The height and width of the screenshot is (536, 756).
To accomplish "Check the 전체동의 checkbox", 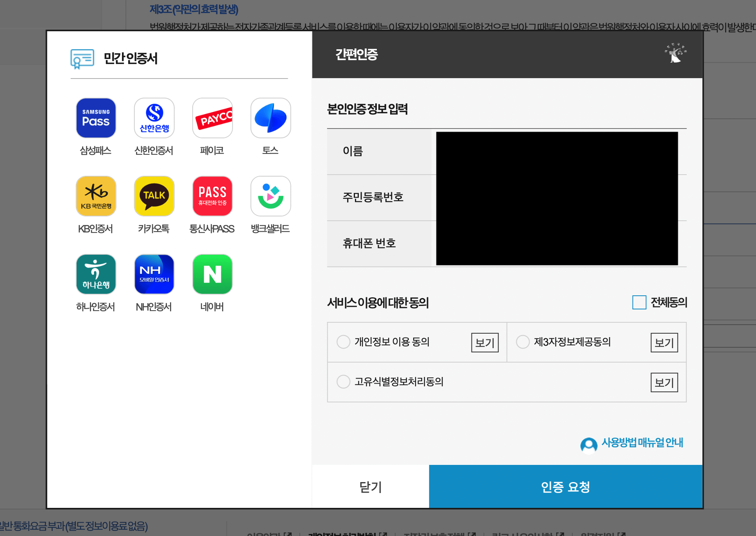I will pos(639,302).
